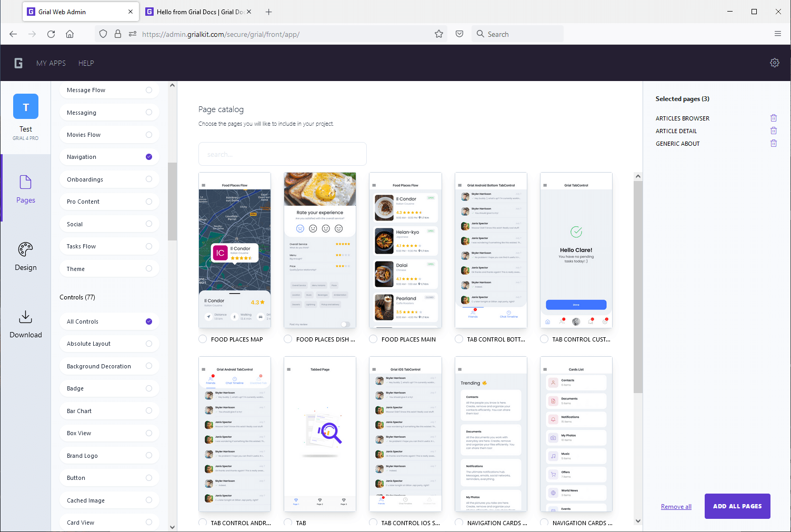The height and width of the screenshot is (532, 791).
Task: Turn off the All Controls toggle
Action: 149,321
